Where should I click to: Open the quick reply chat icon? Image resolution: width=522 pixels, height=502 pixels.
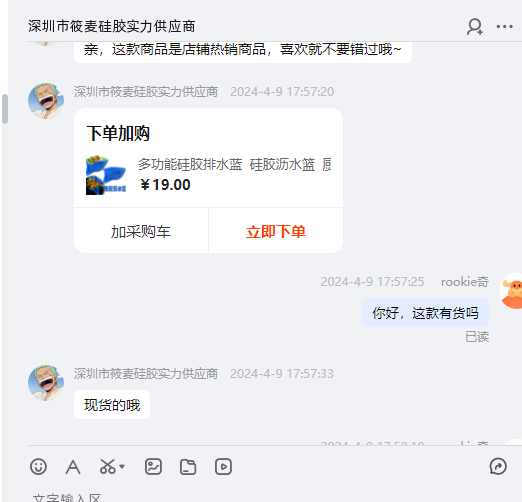[x=498, y=466]
